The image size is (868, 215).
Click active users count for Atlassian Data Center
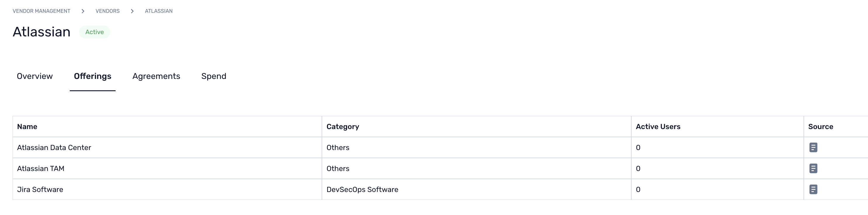(x=638, y=147)
